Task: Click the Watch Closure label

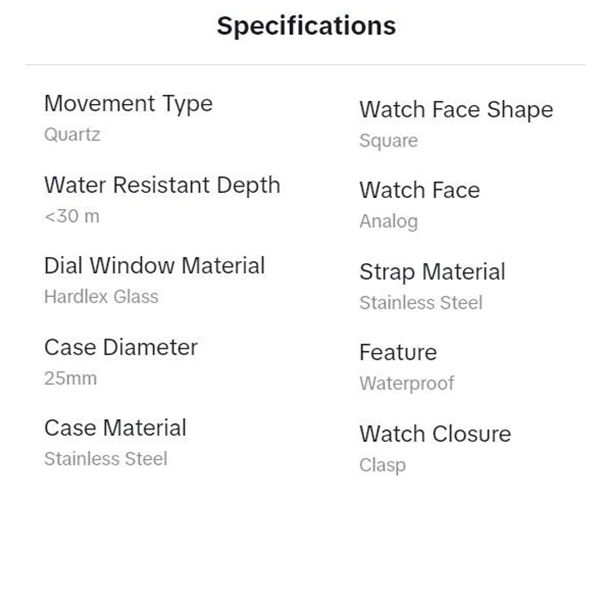Action: tap(435, 434)
